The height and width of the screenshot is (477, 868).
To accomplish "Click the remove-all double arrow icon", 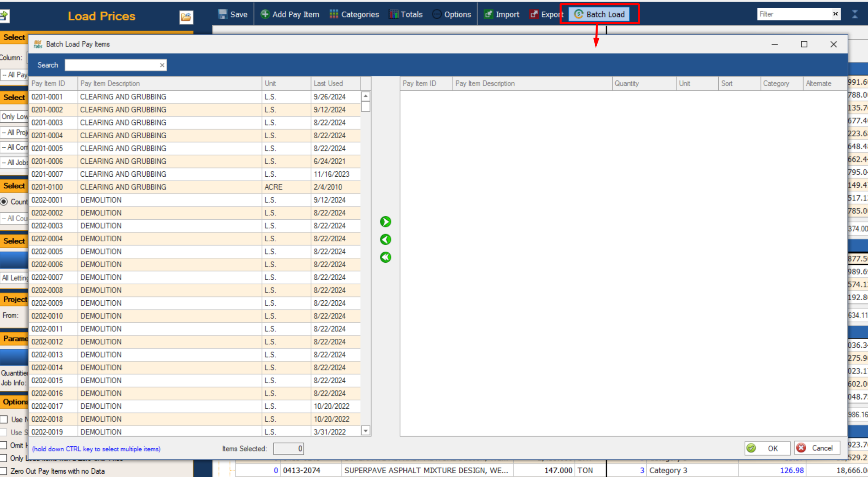I will click(385, 257).
